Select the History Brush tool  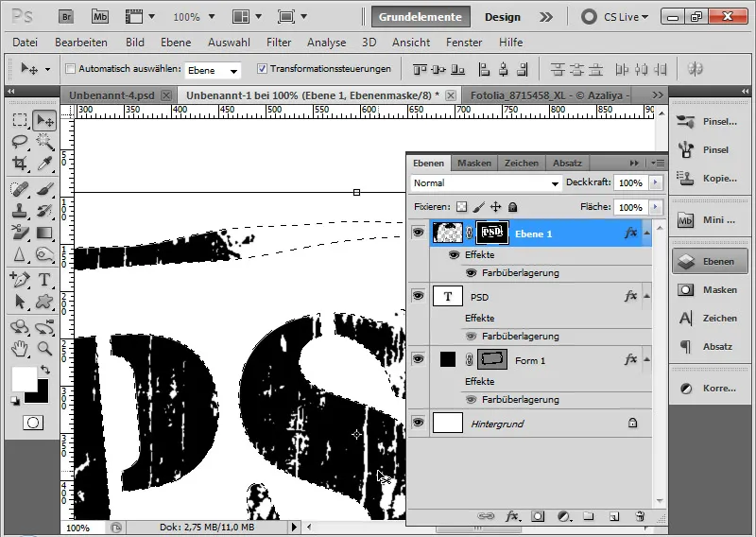pos(44,211)
